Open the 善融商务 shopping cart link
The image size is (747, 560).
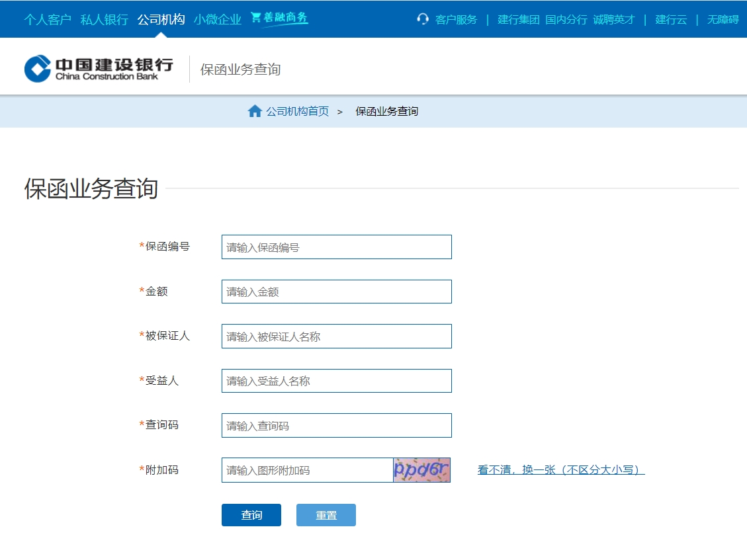tap(279, 19)
